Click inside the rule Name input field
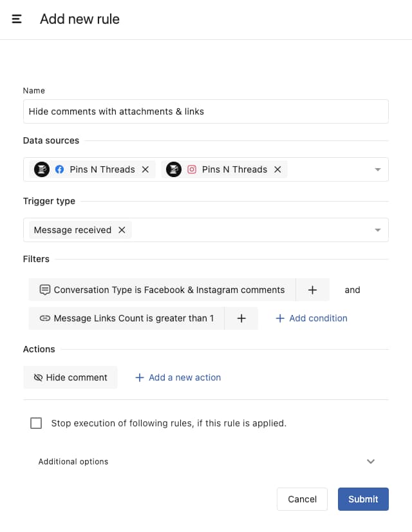412x532 pixels. pos(206,111)
